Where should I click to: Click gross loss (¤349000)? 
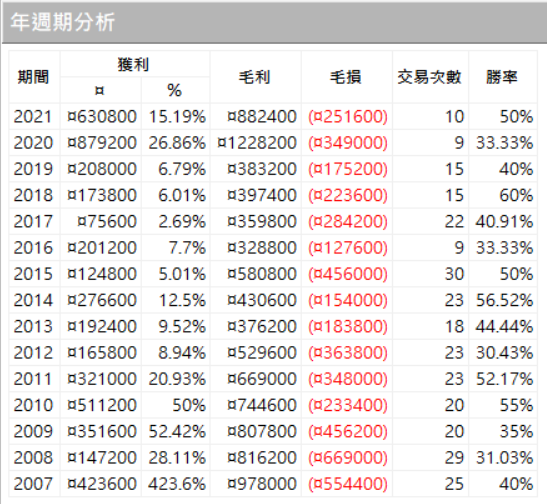point(348,143)
